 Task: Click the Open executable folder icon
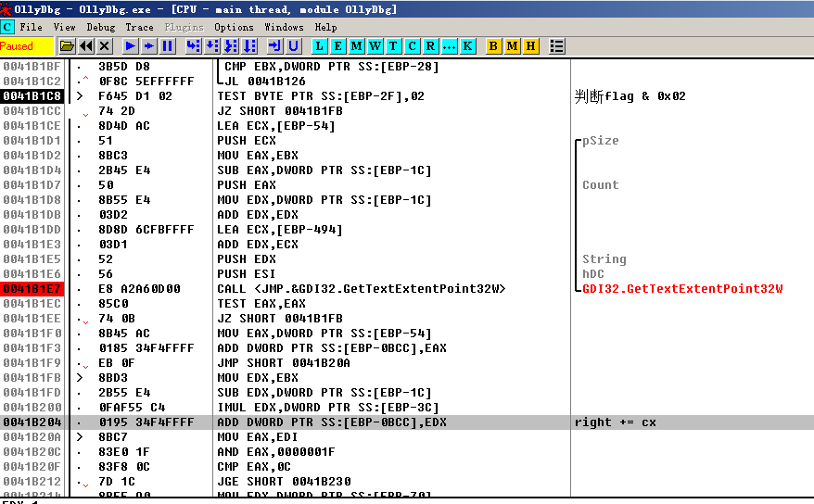(67, 46)
